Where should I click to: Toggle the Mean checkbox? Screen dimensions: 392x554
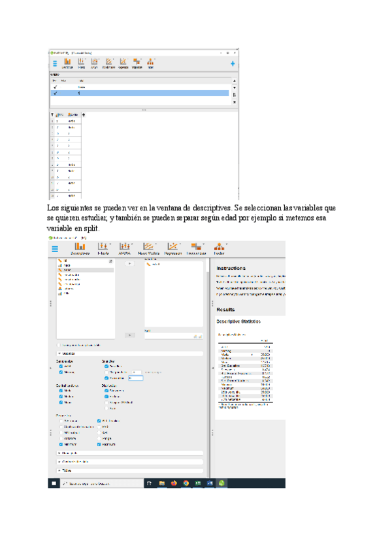click(x=61, y=402)
